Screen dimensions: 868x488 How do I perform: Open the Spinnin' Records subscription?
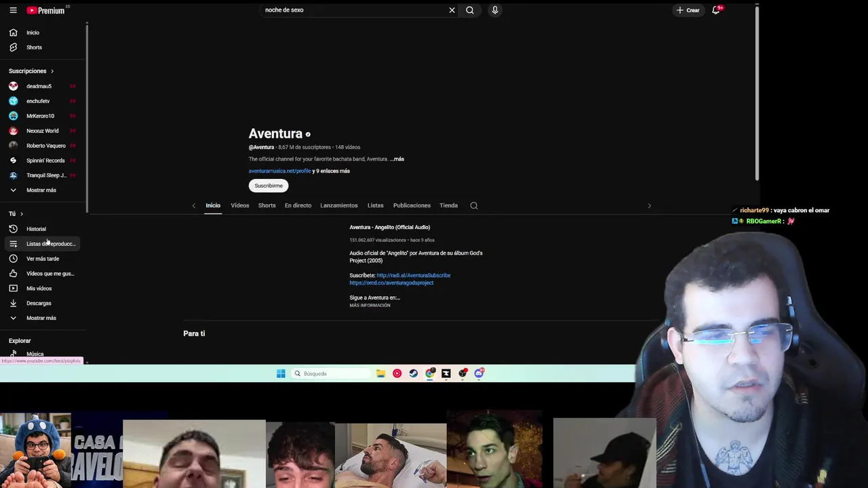(42, 161)
